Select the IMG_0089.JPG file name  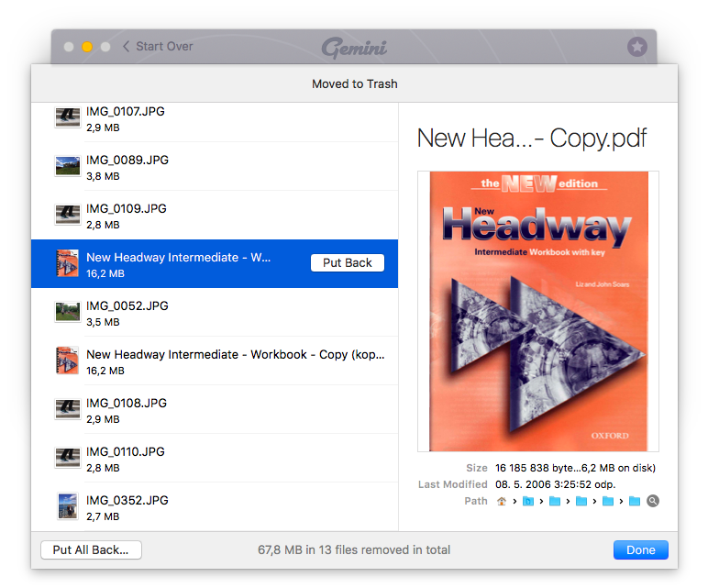tap(127, 160)
